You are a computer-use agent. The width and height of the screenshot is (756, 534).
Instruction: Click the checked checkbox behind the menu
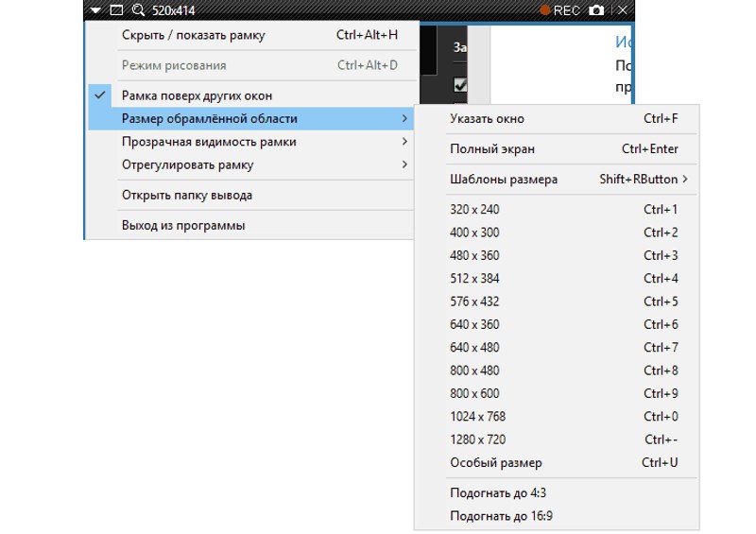click(460, 84)
